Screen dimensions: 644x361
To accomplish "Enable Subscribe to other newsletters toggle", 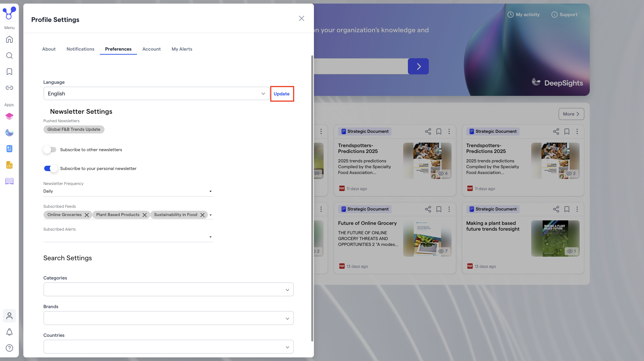I will point(50,150).
